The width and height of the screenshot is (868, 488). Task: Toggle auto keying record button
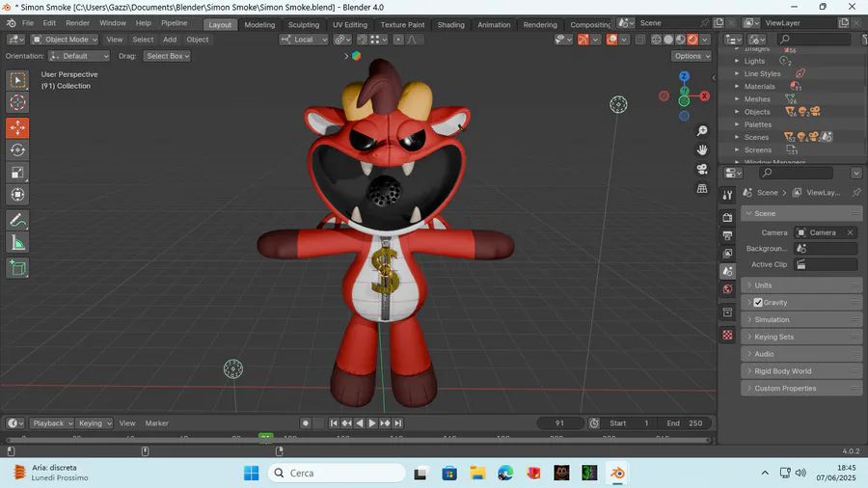tap(305, 423)
